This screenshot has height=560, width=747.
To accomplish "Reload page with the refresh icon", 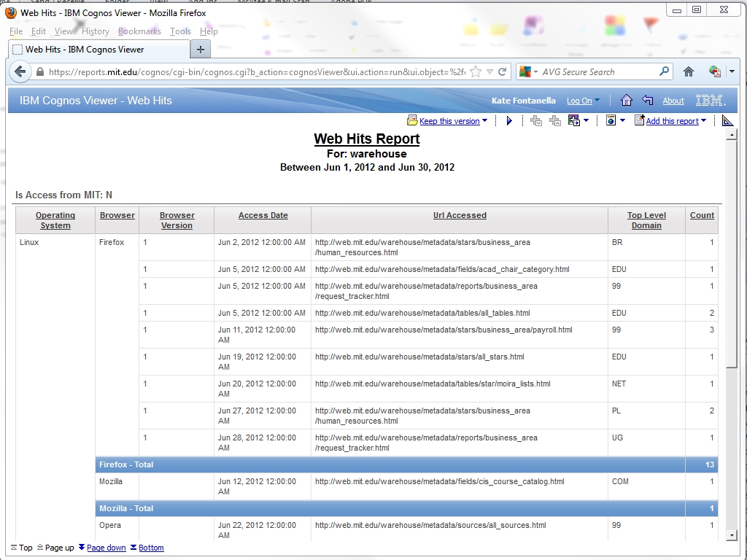I will pyautogui.click(x=502, y=71).
